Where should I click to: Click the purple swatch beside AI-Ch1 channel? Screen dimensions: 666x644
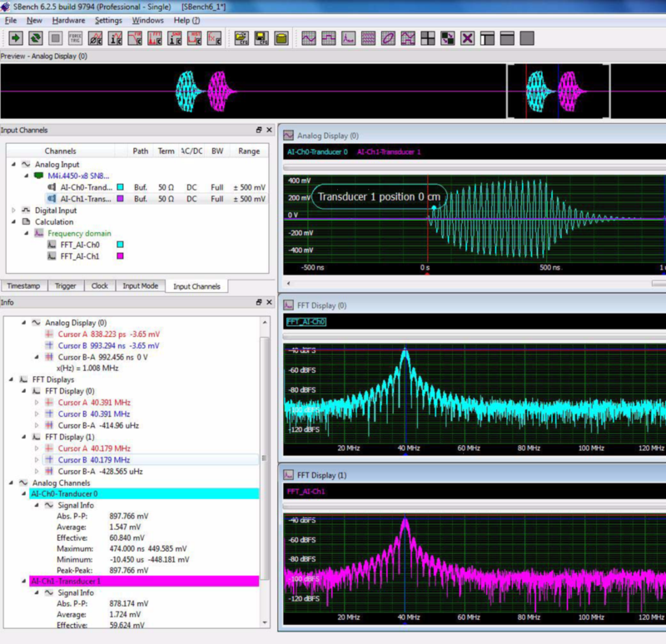click(x=120, y=199)
